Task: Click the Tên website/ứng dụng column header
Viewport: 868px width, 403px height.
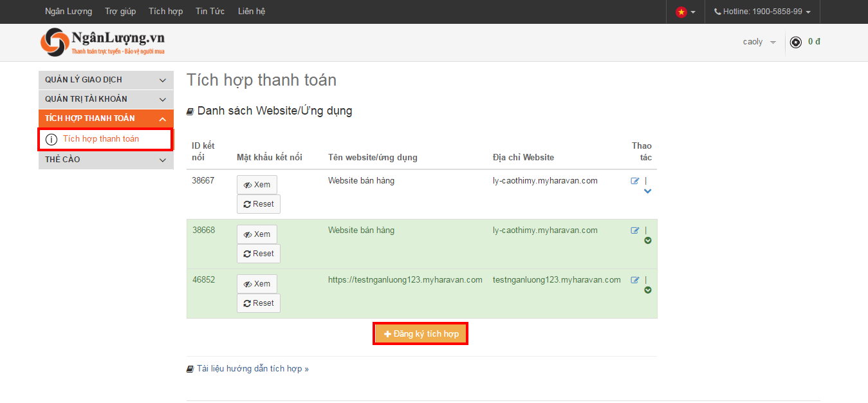Action: coord(373,158)
